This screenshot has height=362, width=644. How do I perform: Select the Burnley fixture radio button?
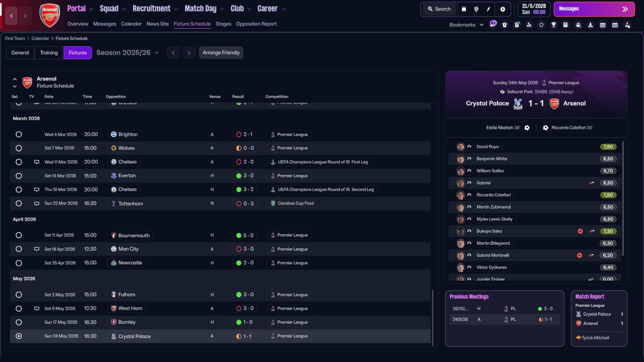coord(19,322)
